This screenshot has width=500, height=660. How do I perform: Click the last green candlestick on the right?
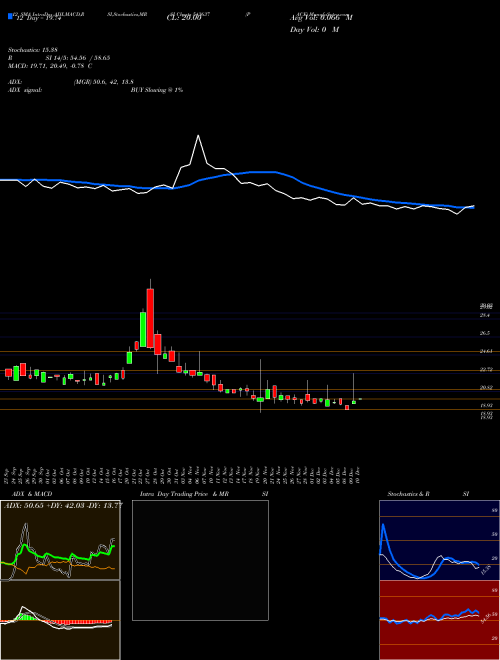(354, 402)
